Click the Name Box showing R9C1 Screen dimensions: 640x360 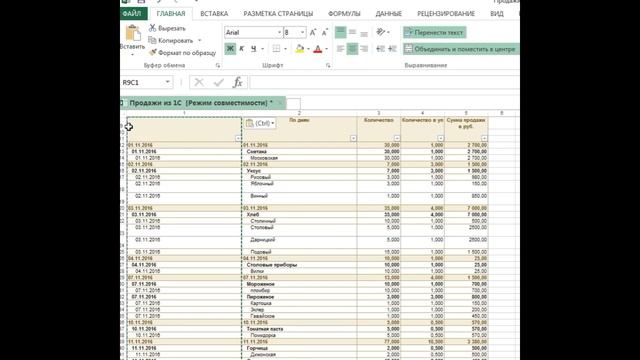142,82
